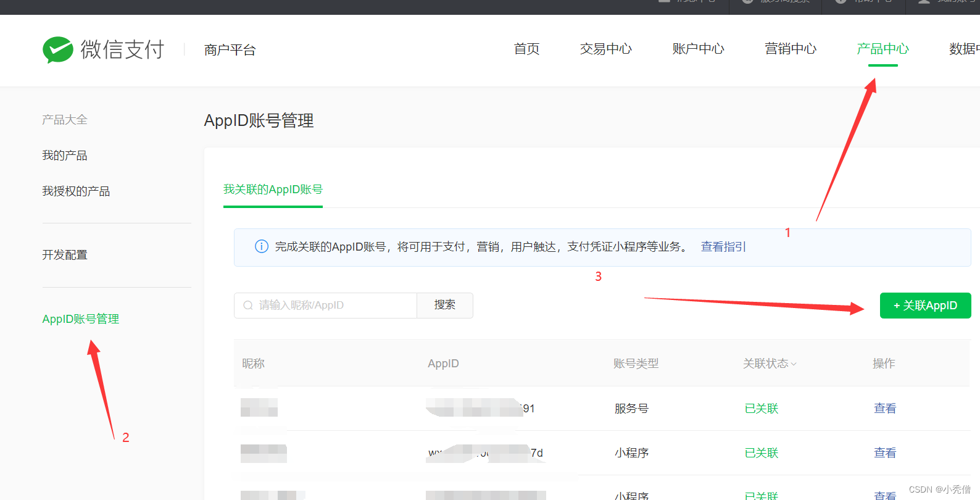The image size is (980, 500).
Task: Click the 商户平台 label in the header
Action: coord(230,50)
